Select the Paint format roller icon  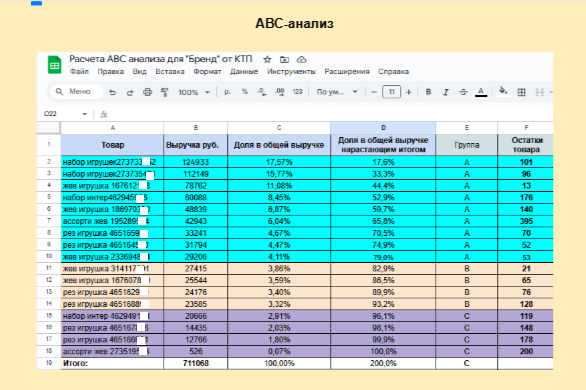click(164, 92)
